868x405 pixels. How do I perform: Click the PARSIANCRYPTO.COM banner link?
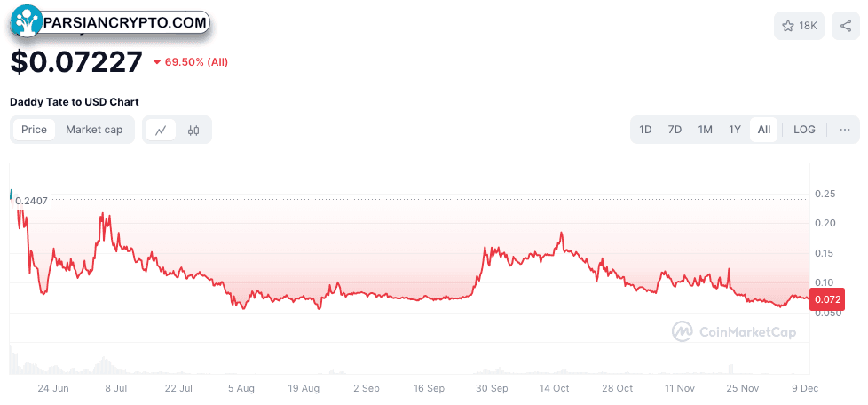pos(126,23)
